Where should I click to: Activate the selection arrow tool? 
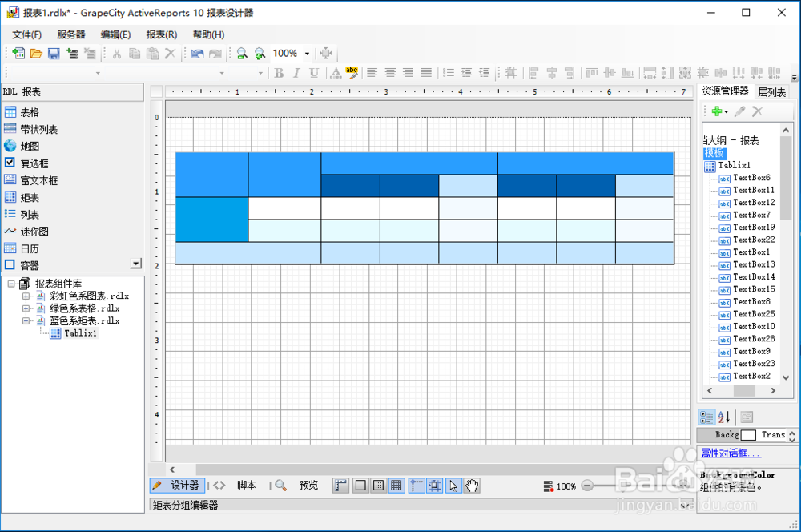[453, 486]
